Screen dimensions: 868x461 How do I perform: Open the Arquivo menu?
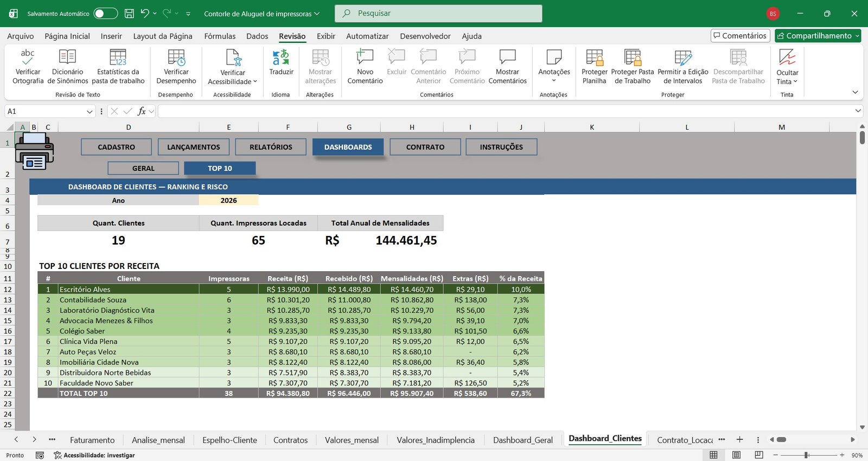pos(21,36)
